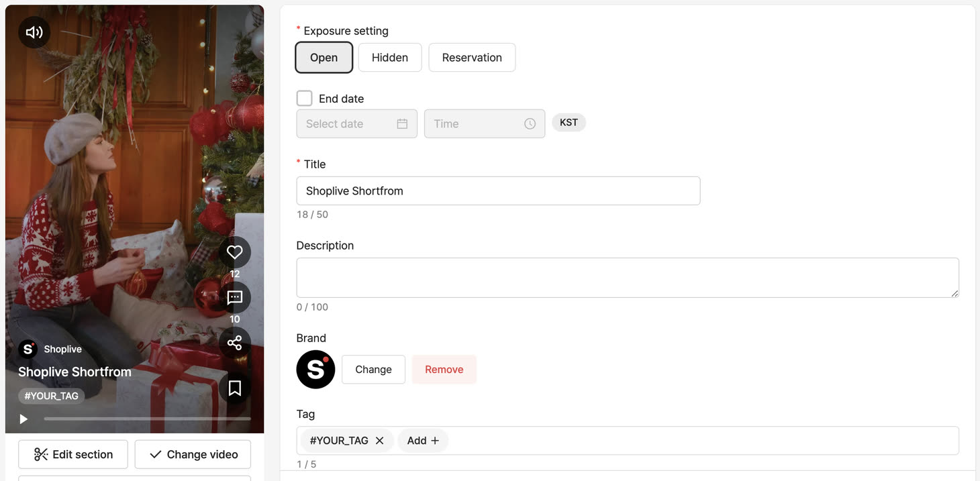Click the Shoplive Shortfrom title on video
The image size is (980, 481).
point(75,372)
